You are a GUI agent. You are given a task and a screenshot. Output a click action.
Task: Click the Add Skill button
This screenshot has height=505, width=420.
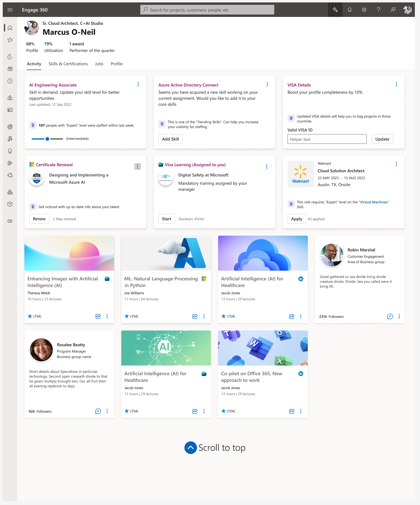[170, 139]
